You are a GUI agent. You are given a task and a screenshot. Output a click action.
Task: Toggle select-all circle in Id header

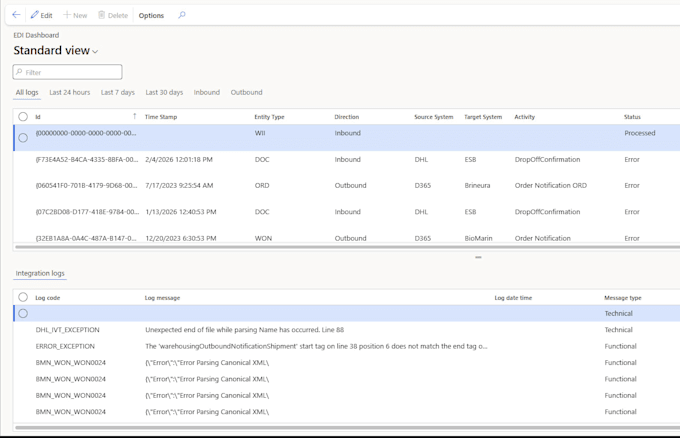tap(23, 117)
